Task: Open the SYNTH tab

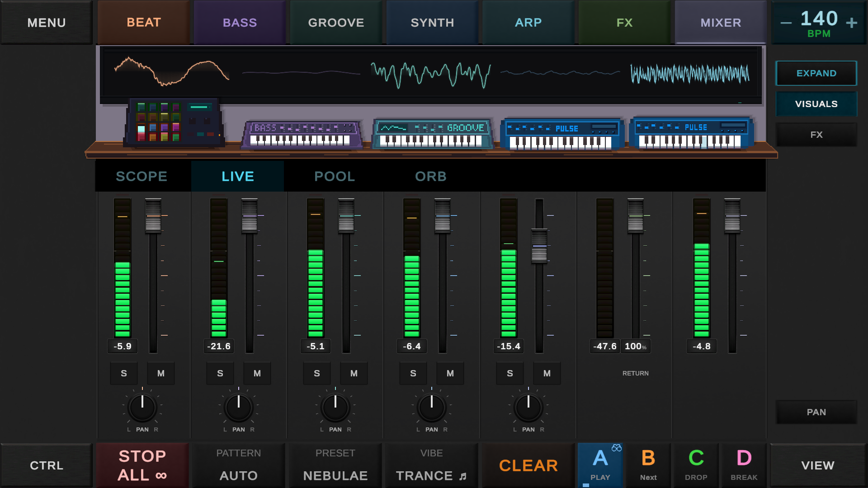Action: click(x=433, y=23)
